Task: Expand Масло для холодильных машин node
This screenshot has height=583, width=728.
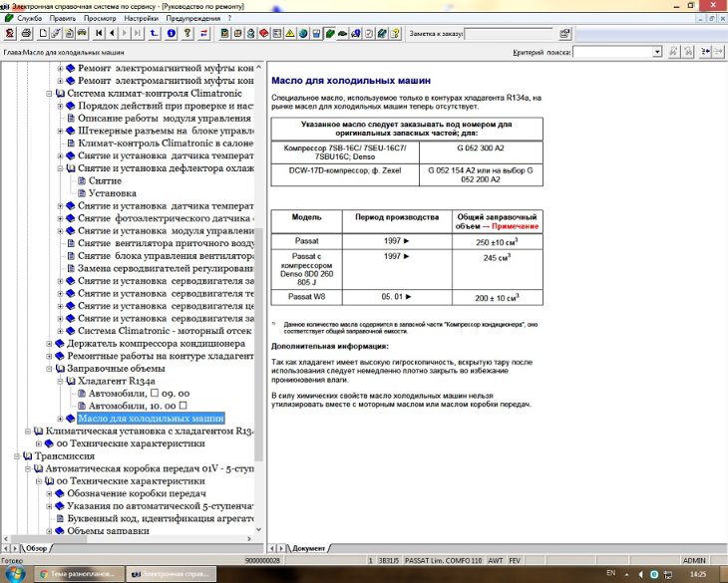Action: coord(60,419)
